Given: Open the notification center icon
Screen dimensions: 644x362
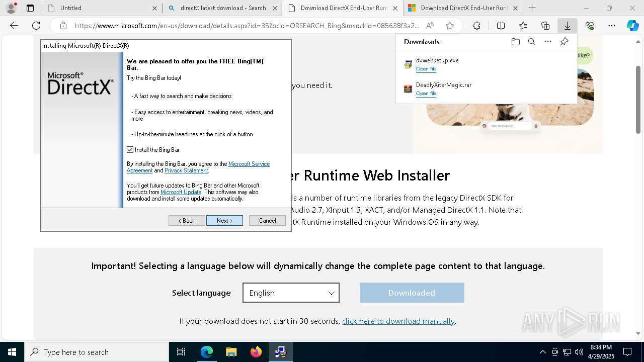Looking at the screenshot, I should [627, 352].
